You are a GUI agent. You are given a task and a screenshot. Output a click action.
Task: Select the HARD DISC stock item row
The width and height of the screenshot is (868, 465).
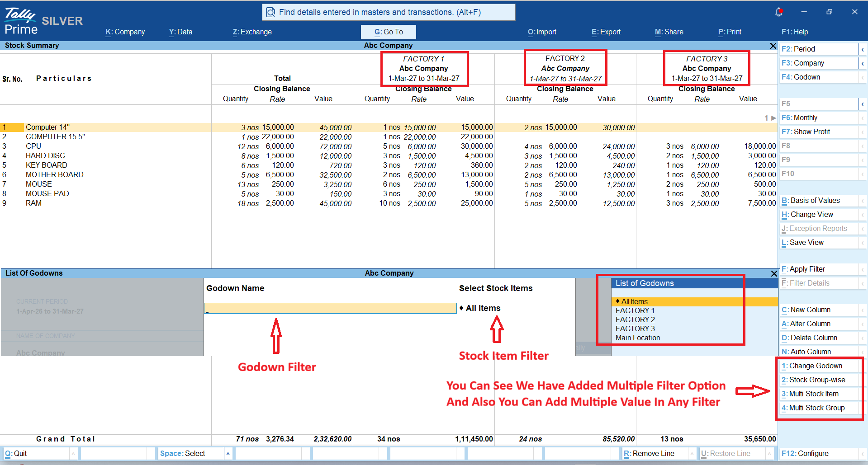pyautogui.click(x=389, y=156)
